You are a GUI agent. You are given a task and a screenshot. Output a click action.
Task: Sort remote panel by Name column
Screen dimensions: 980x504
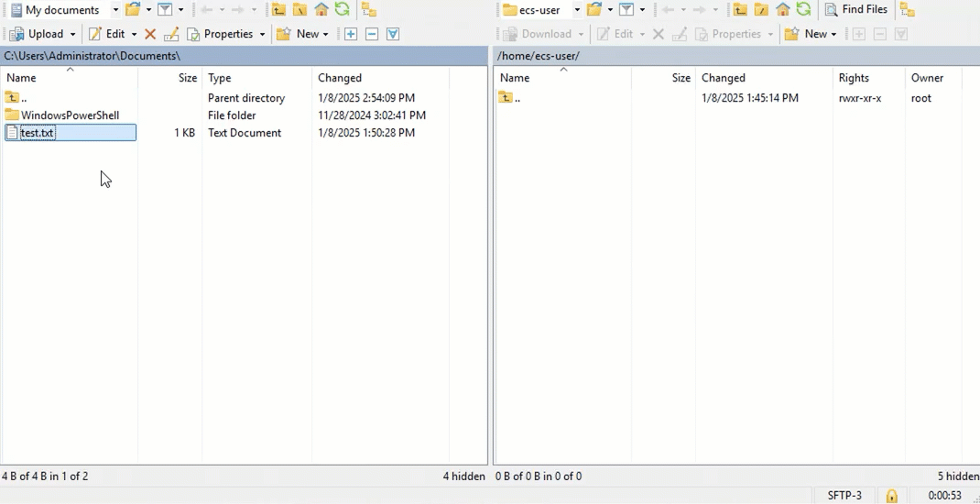(x=562, y=78)
